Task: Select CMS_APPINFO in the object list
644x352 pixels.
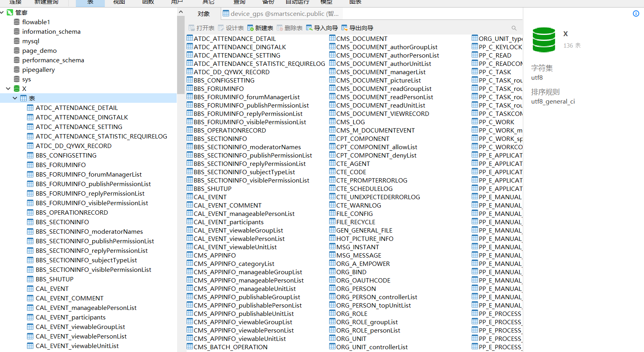Action: pyautogui.click(x=215, y=255)
